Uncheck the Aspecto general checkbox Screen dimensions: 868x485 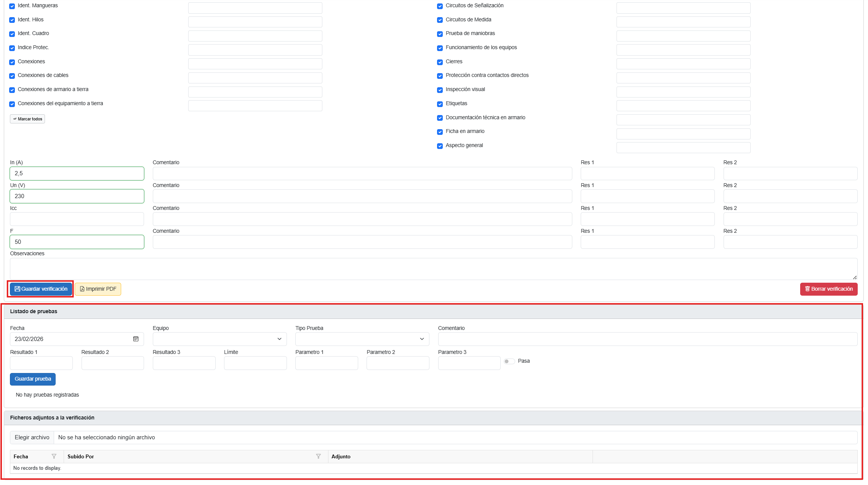440,146
